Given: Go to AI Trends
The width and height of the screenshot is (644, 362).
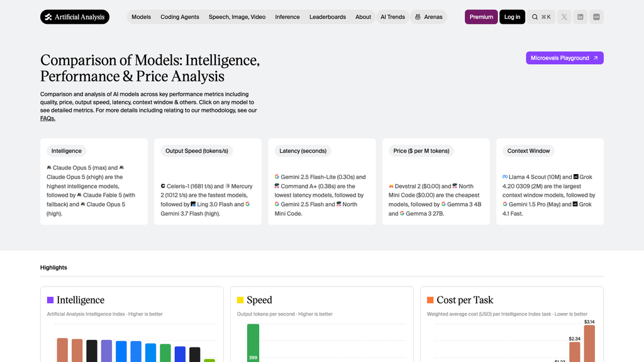Looking at the screenshot, I should (392, 17).
